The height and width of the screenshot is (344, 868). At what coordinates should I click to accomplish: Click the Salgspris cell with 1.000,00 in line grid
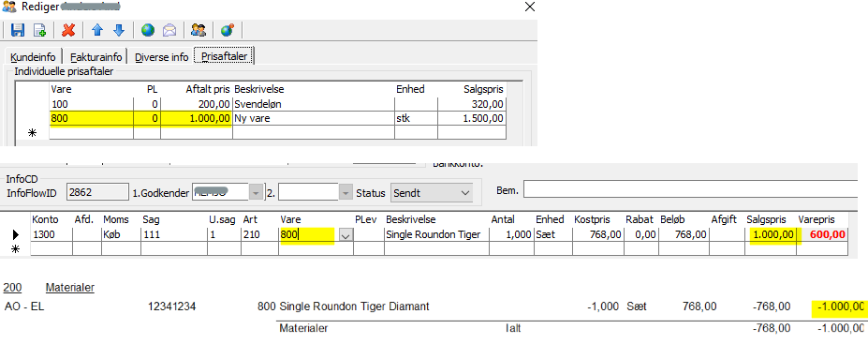tap(771, 235)
